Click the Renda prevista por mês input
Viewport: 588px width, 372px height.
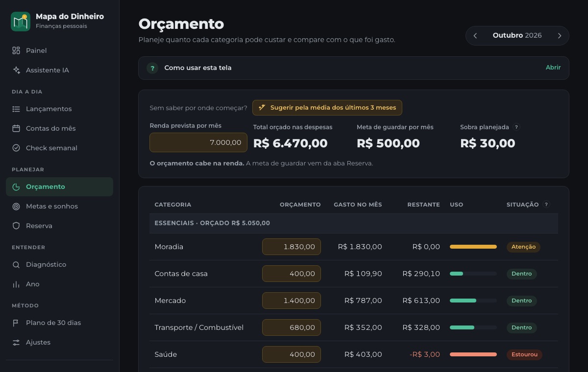pyautogui.click(x=198, y=142)
